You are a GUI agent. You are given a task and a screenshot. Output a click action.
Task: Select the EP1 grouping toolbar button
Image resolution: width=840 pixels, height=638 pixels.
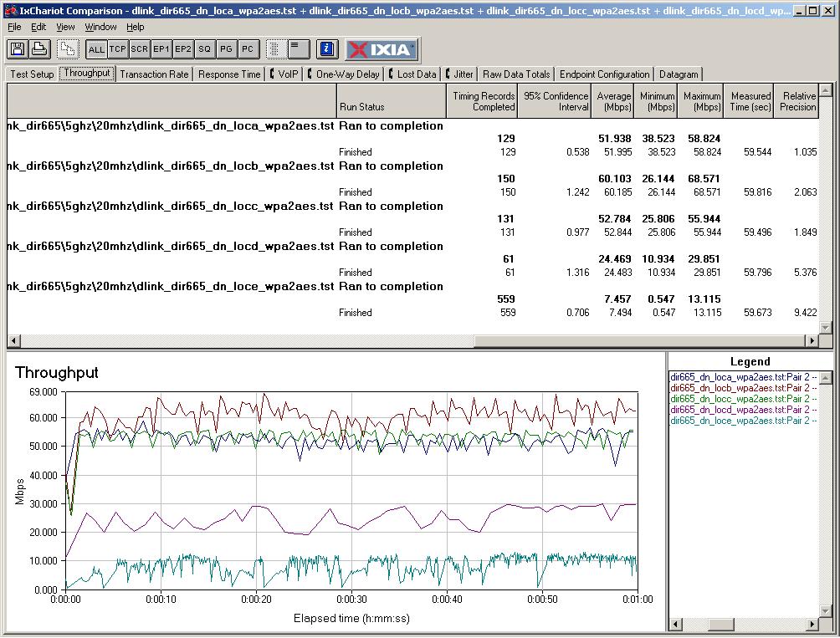click(161, 49)
